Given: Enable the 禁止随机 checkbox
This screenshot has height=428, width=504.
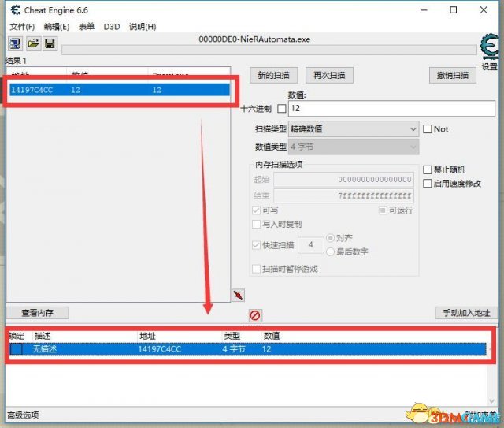Looking at the screenshot, I should pyautogui.click(x=427, y=169).
